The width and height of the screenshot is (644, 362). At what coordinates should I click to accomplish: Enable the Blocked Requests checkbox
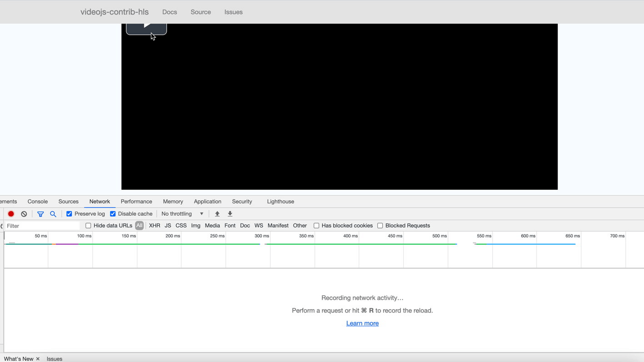point(380,226)
